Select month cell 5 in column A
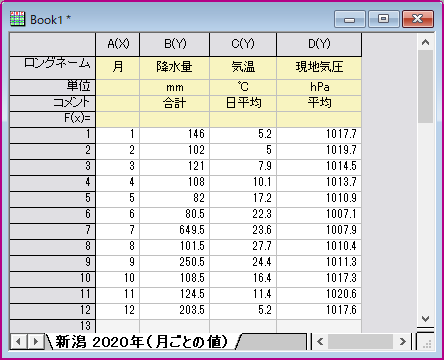This screenshot has width=444, height=360. (118, 199)
